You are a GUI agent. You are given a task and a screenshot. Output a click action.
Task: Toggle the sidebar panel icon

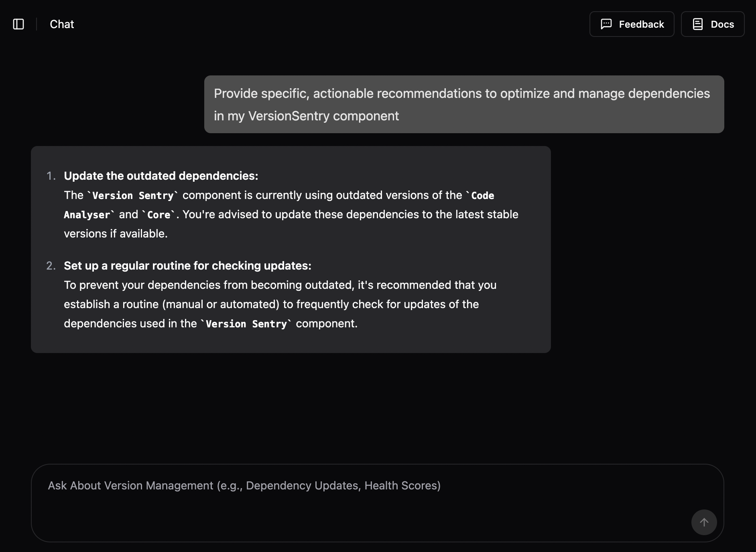(18, 24)
